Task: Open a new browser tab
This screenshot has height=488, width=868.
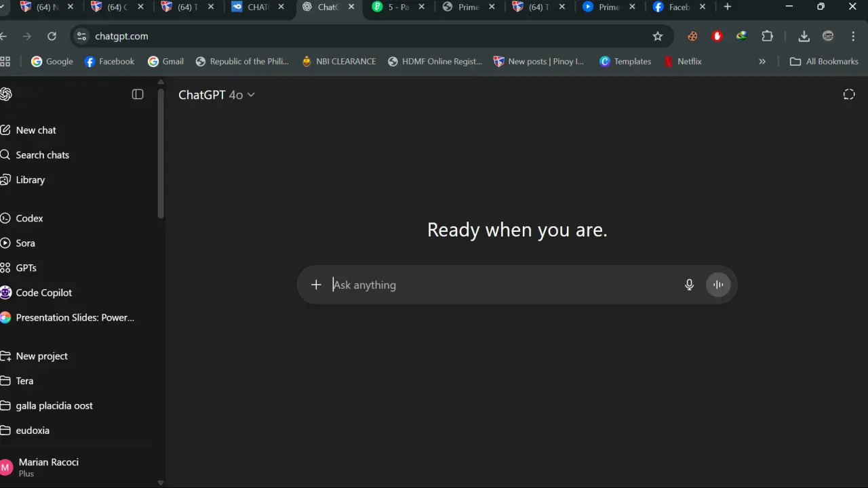Action: click(x=728, y=7)
